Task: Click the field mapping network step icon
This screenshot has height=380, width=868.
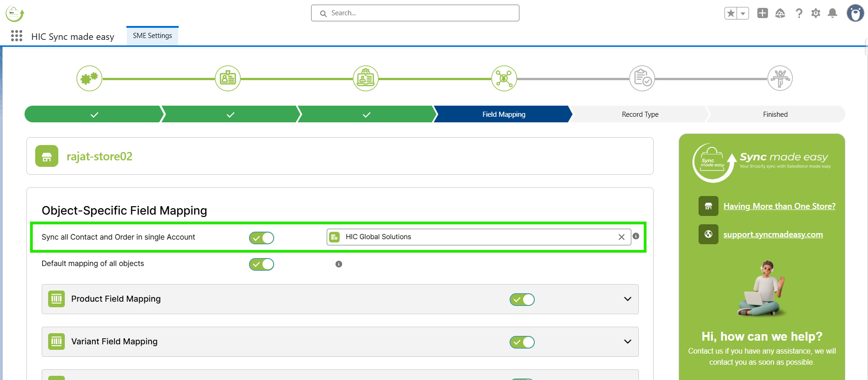Action: pyautogui.click(x=504, y=78)
